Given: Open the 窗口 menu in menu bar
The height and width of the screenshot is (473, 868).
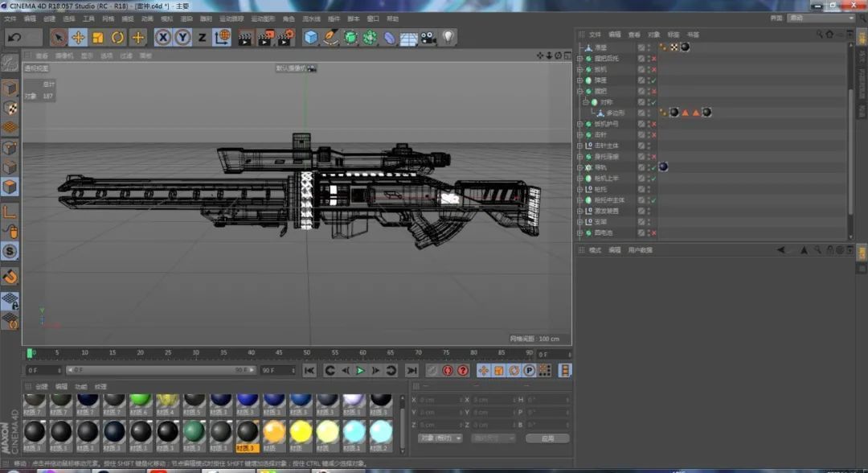Looking at the screenshot, I should click(373, 18).
